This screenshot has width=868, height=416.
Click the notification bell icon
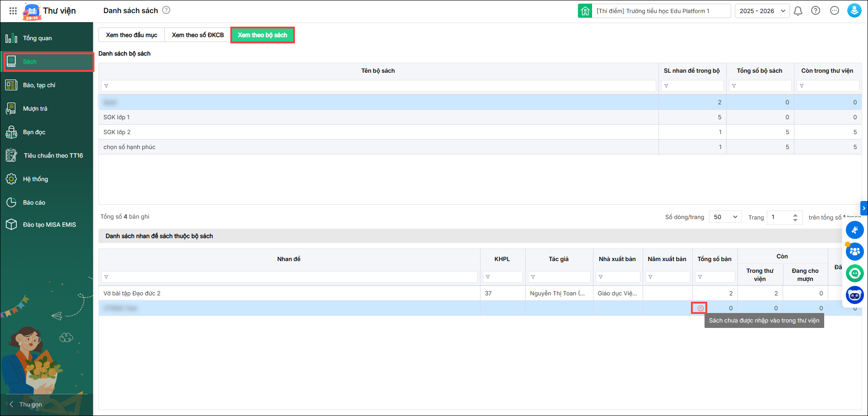798,11
